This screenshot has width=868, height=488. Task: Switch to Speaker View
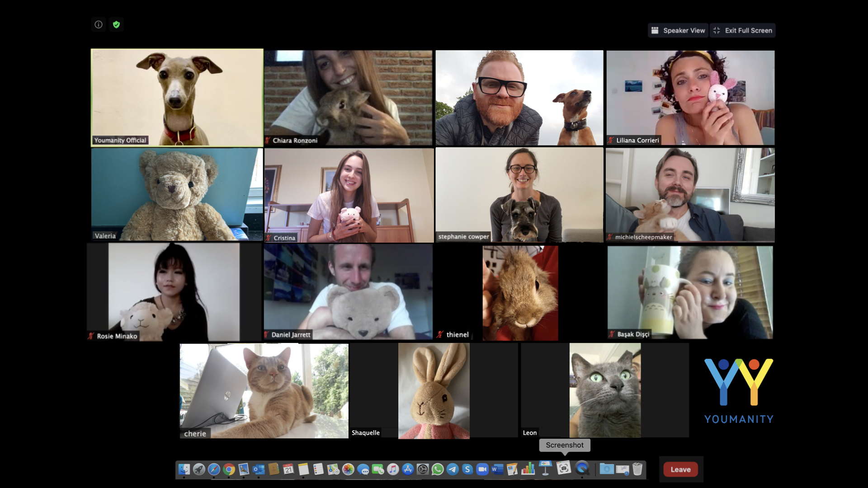[x=678, y=30]
